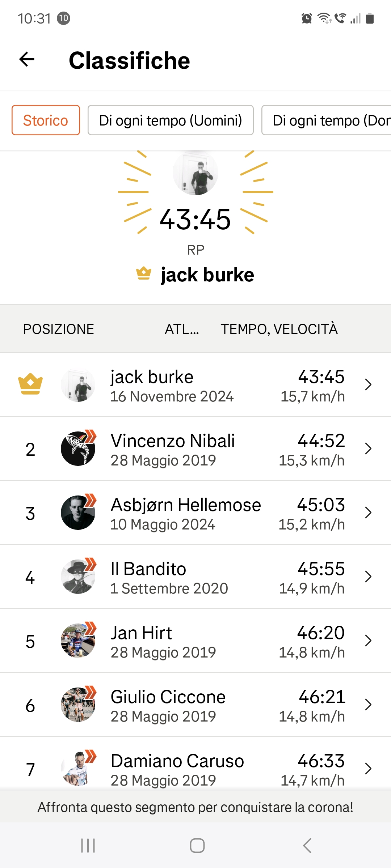This screenshot has height=868, width=391.
Task: Open Jan Hirt's profile photo
Action: [x=78, y=641]
